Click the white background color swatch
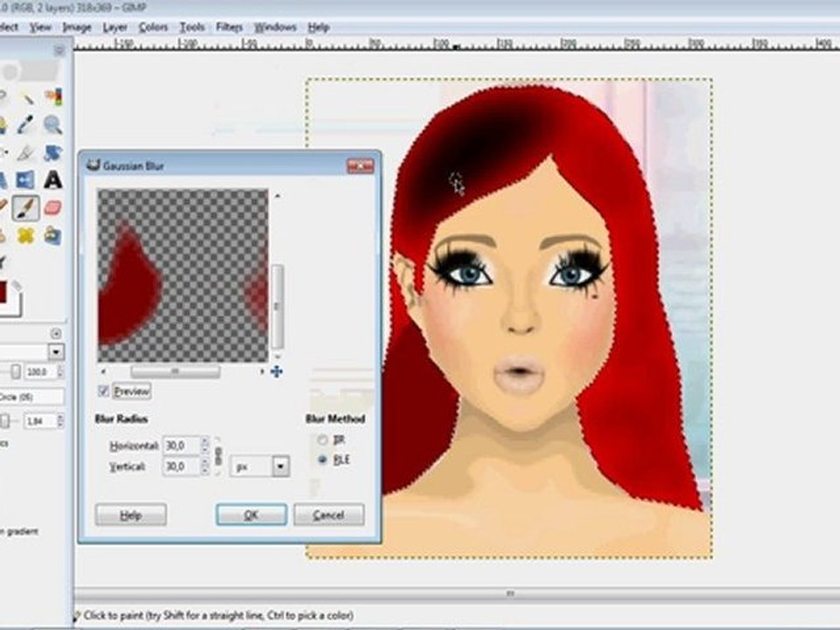Image resolution: width=840 pixels, height=630 pixels. click(15, 308)
